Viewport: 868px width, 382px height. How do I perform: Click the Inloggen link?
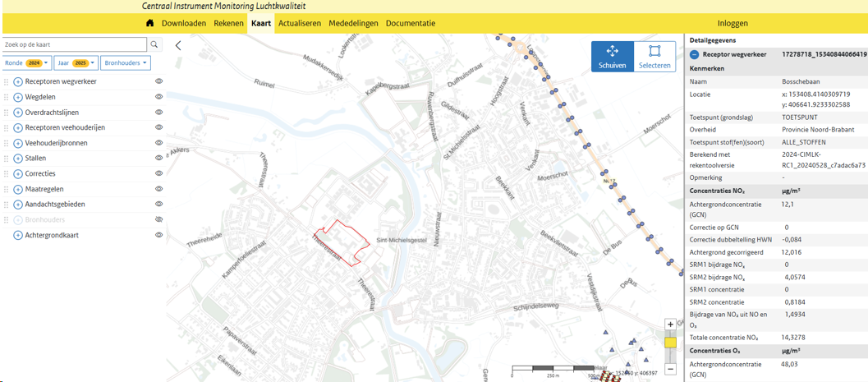point(733,23)
